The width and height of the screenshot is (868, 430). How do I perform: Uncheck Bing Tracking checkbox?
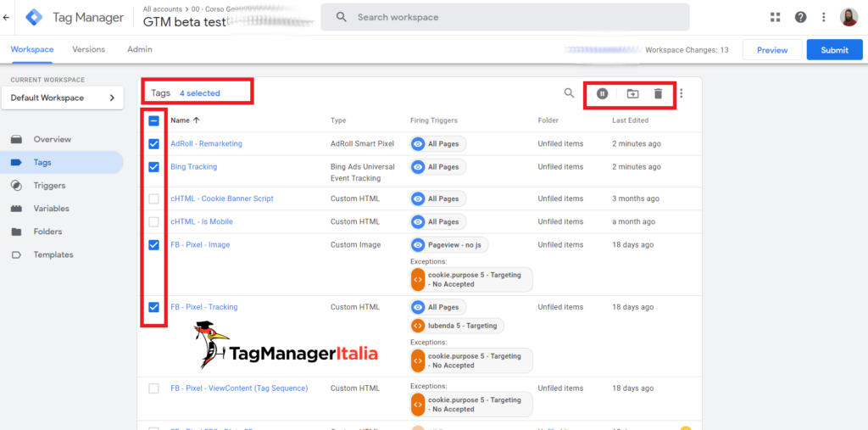[x=154, y=167]
